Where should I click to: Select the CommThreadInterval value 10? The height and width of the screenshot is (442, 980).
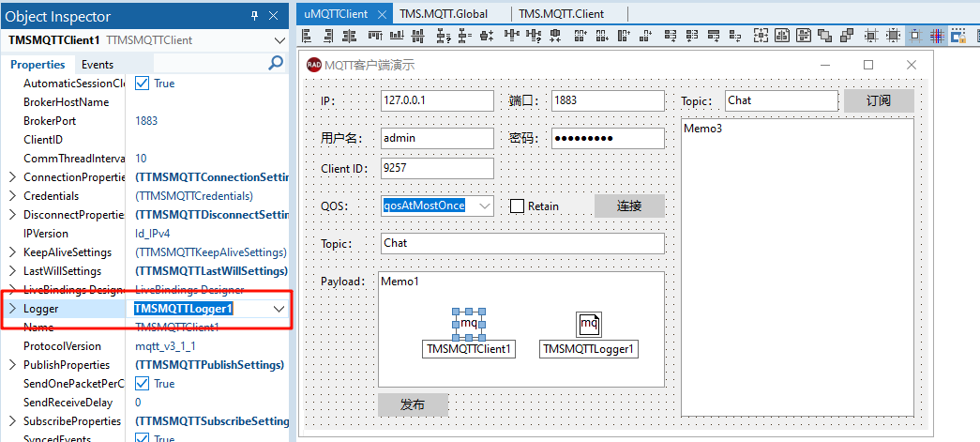pos(141,159)
